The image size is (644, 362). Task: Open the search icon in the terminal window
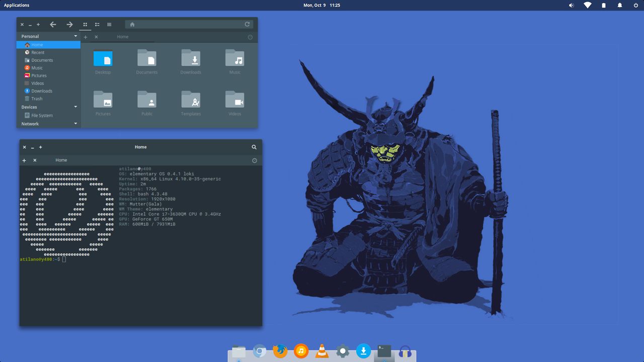(254, 147)
